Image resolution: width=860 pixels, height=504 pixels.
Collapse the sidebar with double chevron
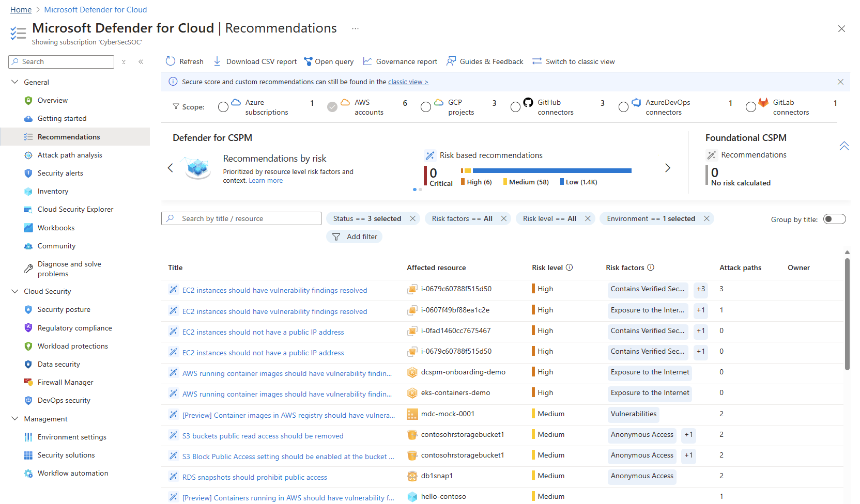(141, 61)
